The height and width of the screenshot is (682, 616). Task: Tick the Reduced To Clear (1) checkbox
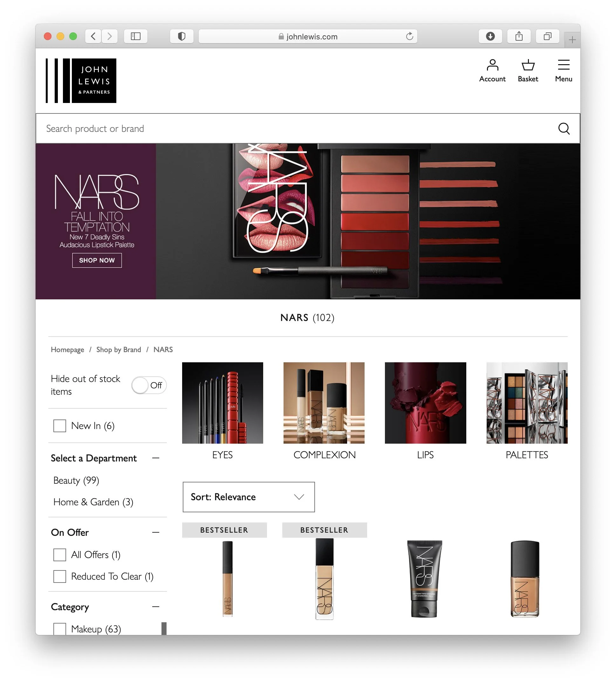(59, 576)
